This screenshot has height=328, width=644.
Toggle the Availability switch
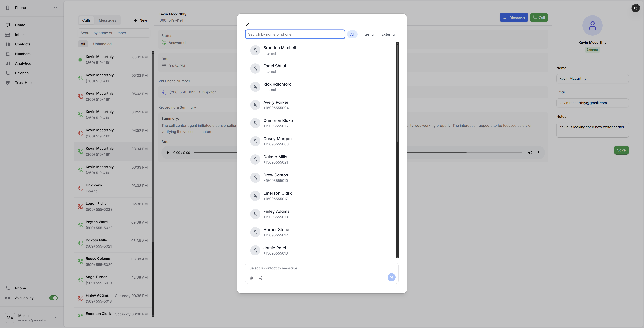pyautogui.click(x=53, y=298)
